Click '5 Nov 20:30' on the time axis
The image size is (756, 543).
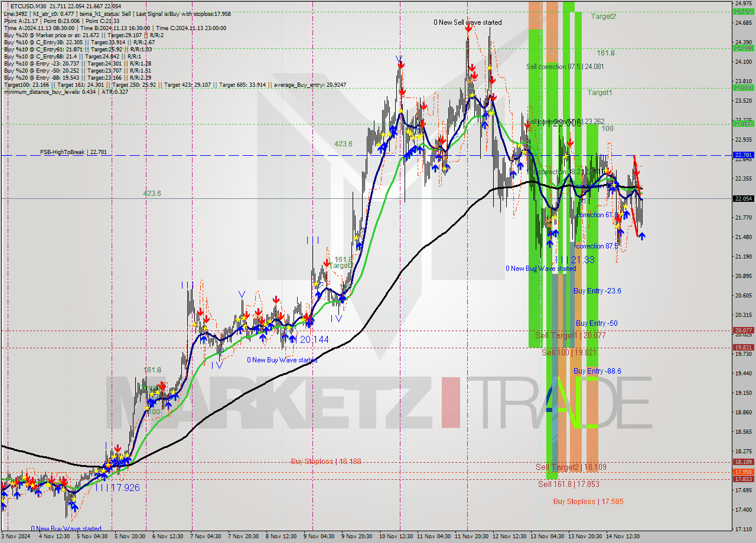pyautogui.click(x=130, y=537)
